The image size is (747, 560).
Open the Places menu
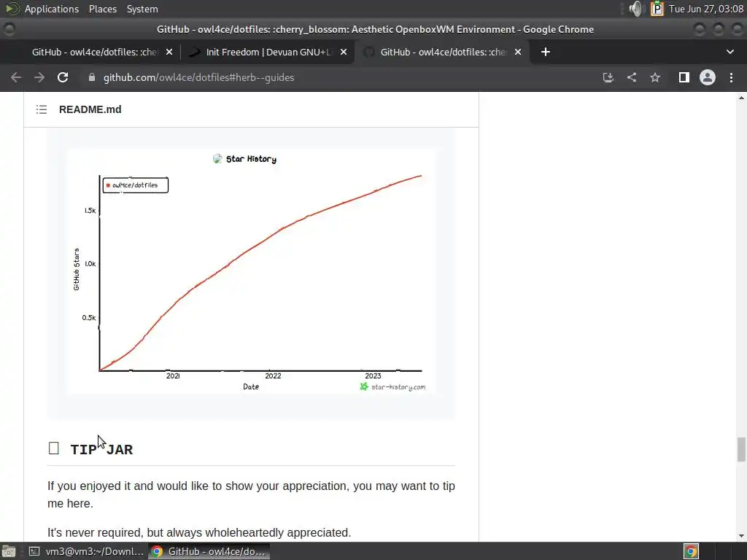[x=103, y=9]
